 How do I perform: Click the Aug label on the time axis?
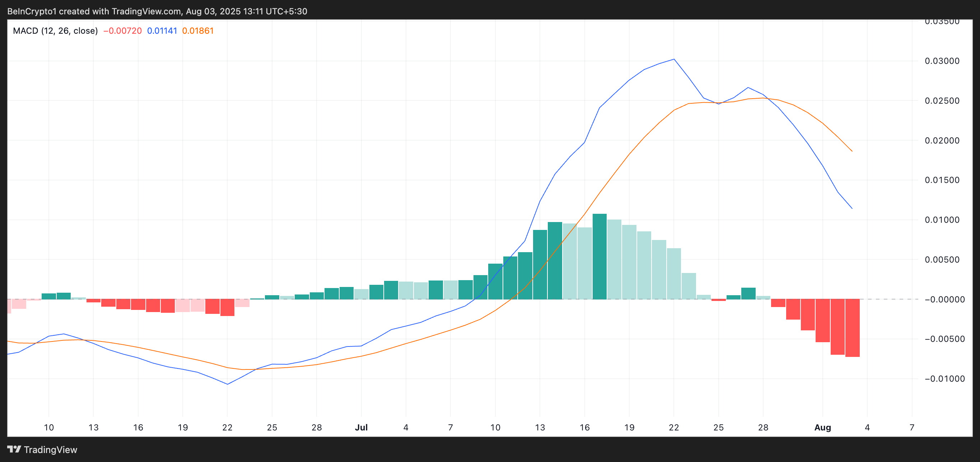point(822,428)
